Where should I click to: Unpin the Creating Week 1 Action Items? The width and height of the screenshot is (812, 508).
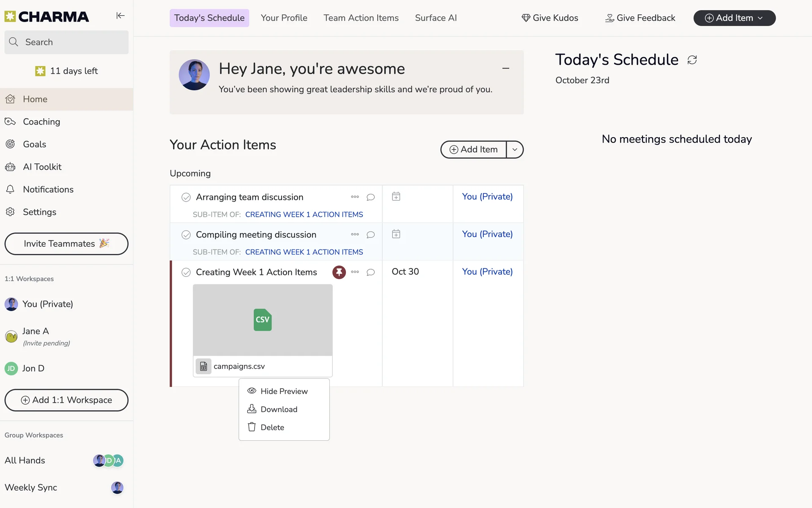tap(339, 272)
